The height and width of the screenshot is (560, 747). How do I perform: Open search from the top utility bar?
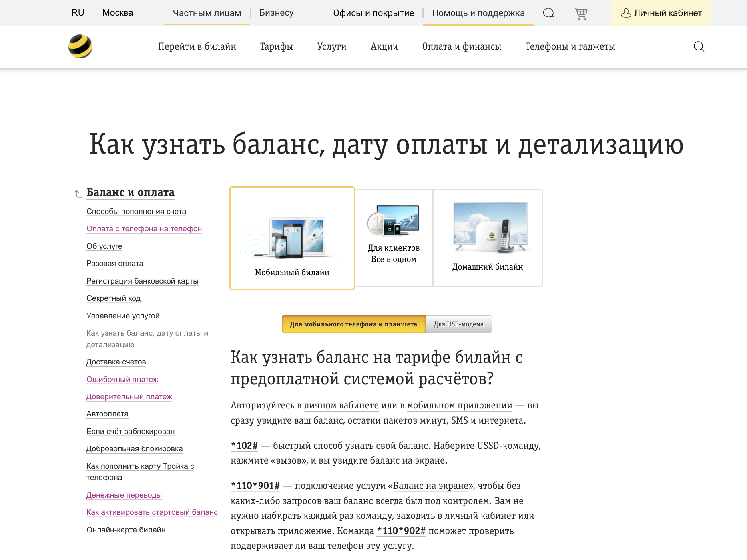tap(548, 12)
